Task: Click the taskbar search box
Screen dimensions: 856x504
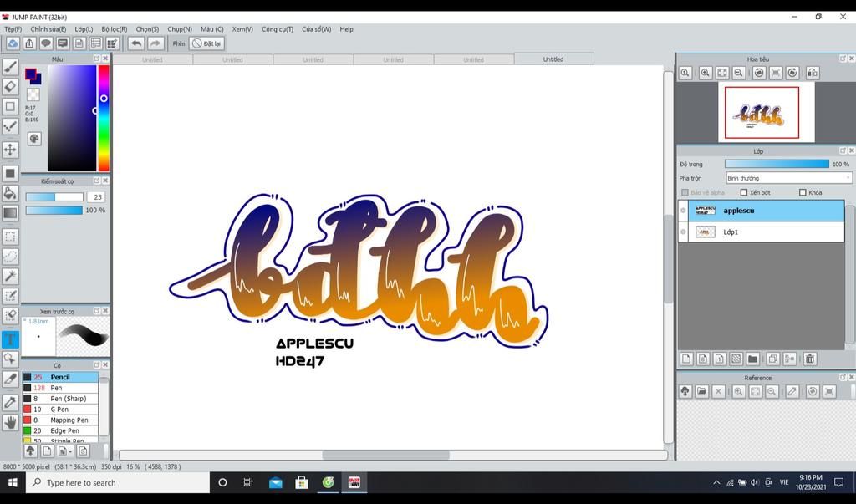Action: (x=118, y=482)
